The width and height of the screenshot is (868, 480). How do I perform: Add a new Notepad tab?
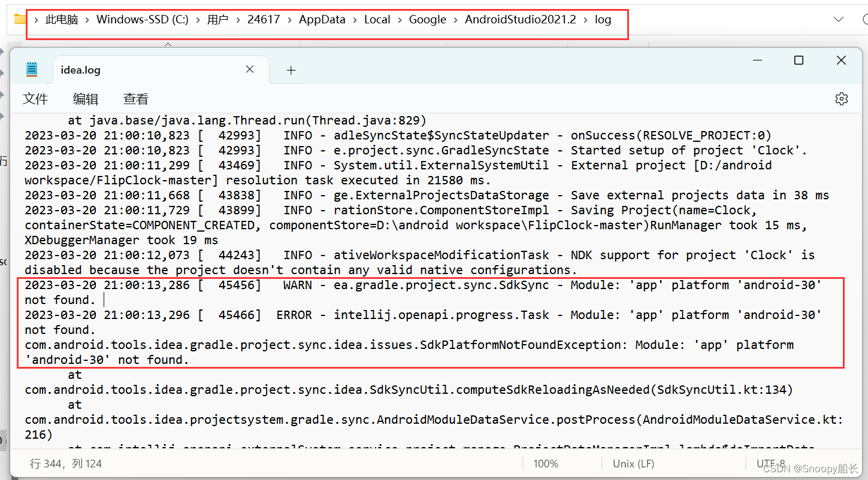tap(291, 70)
